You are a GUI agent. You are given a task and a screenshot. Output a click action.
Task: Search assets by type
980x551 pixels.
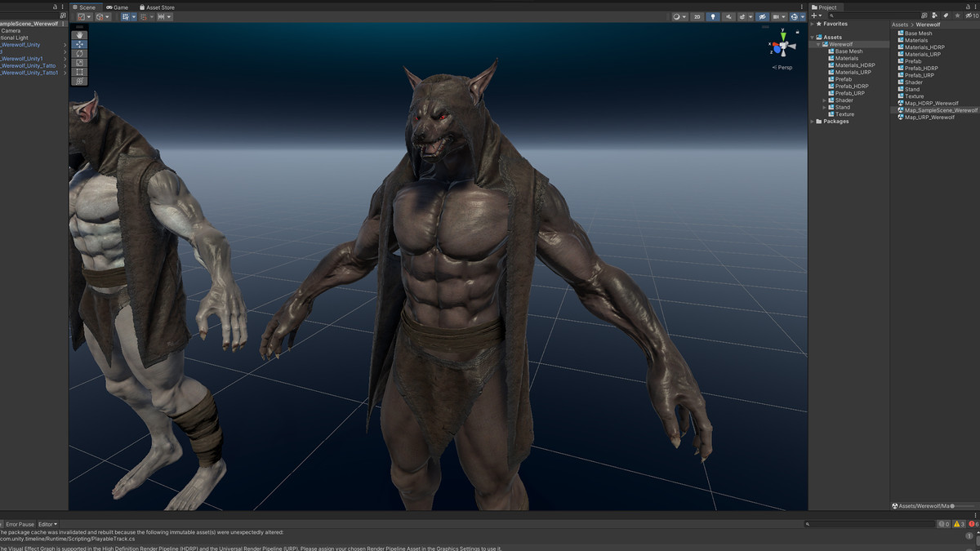pyautogui.click(x=935, y=16)
